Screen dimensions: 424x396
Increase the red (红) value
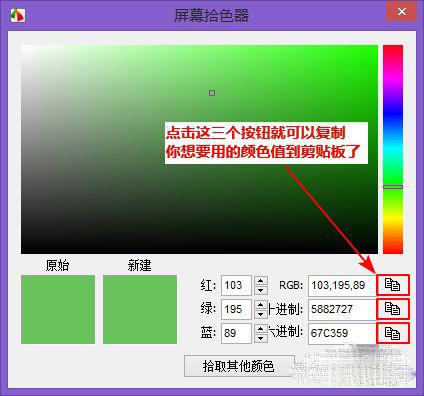(x=261, y=280)
